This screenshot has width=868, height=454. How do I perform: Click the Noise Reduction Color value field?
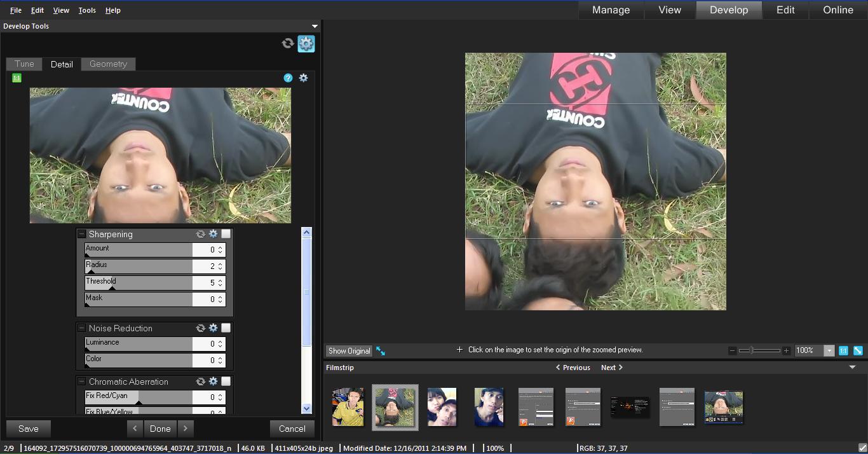click(208, 361)
